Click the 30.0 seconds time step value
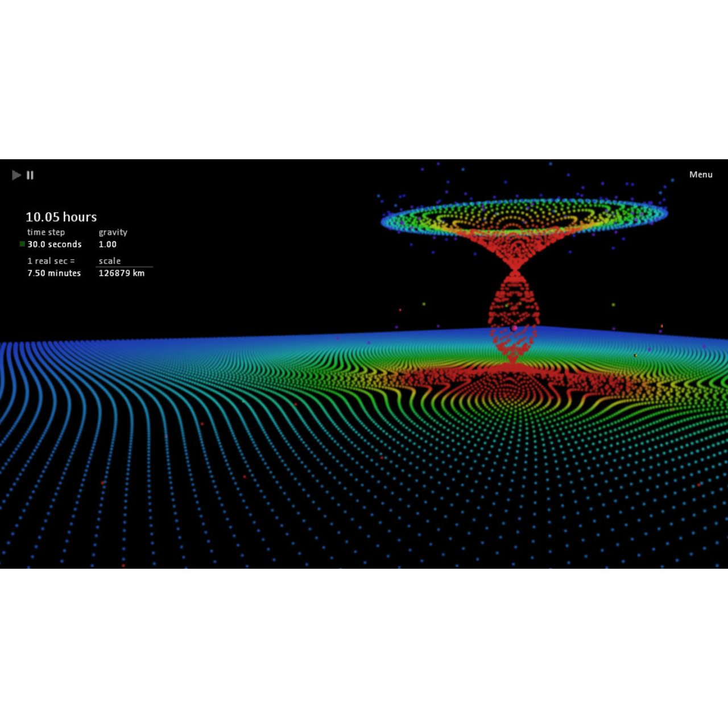Image resolution: width=728 pixels, height=728 pixels. [55, 245]
